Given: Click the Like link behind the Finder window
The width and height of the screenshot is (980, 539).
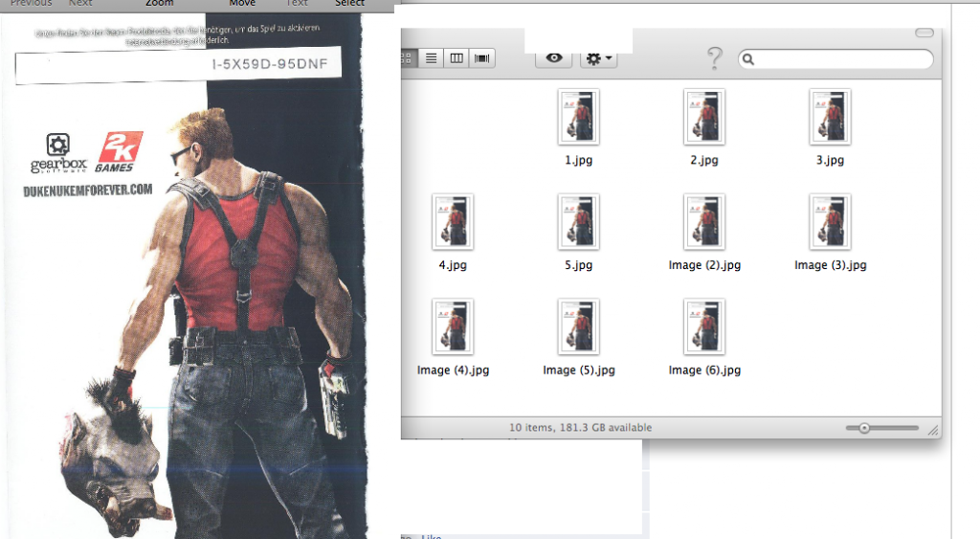Looking at the screenshot, I should tap(431, 536).
